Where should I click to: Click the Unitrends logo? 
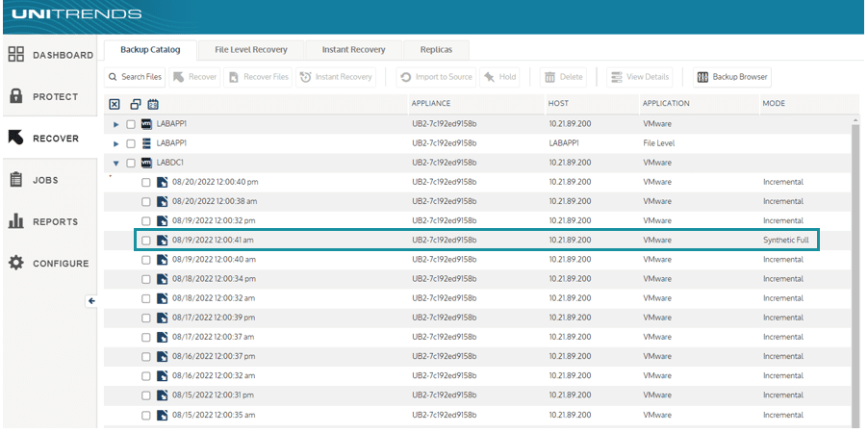(76, 13)
